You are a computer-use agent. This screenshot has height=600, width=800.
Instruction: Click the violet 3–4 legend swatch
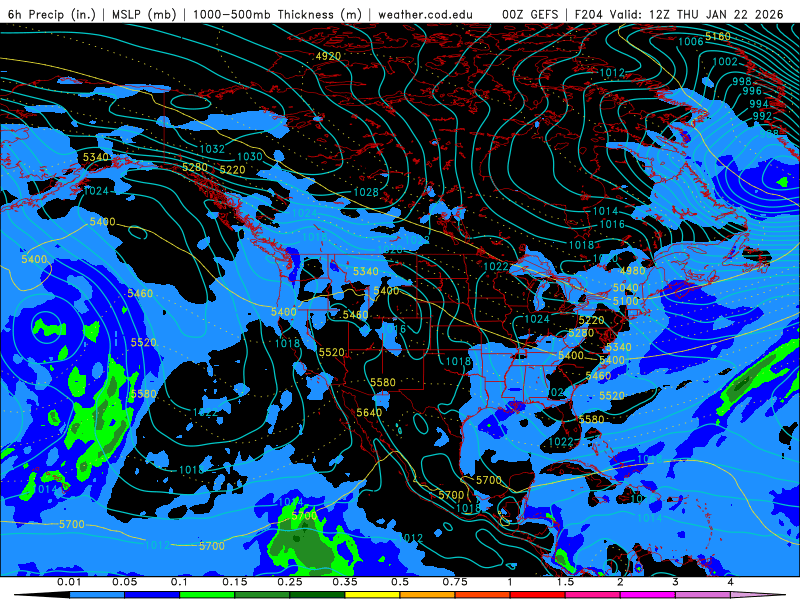click(x=703, y=595)
